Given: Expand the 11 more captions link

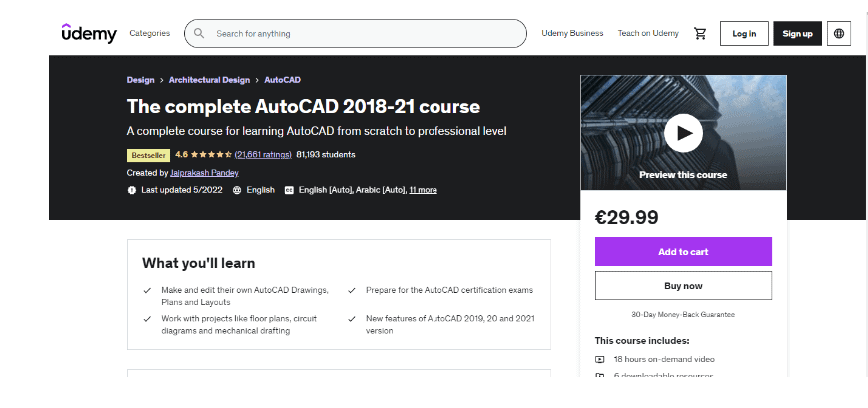Looking at the screenshot, I should click(x=423, y=190).
